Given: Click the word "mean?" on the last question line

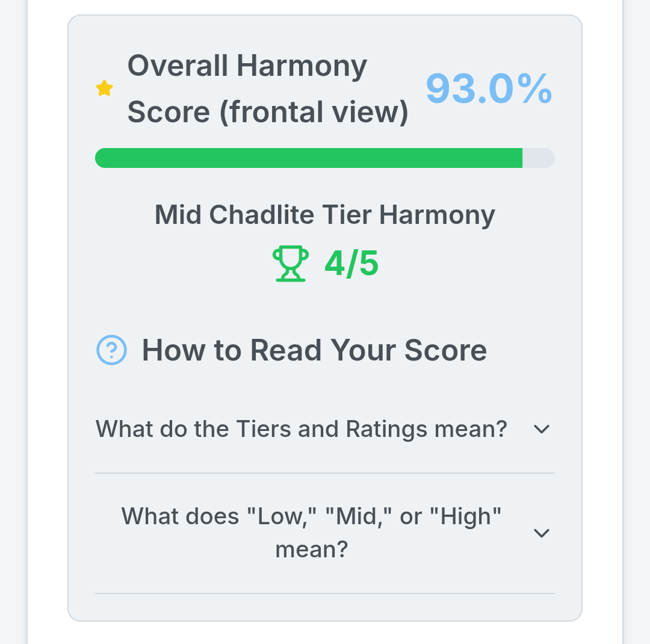Looking at the screenshot, I should [311, 550].
